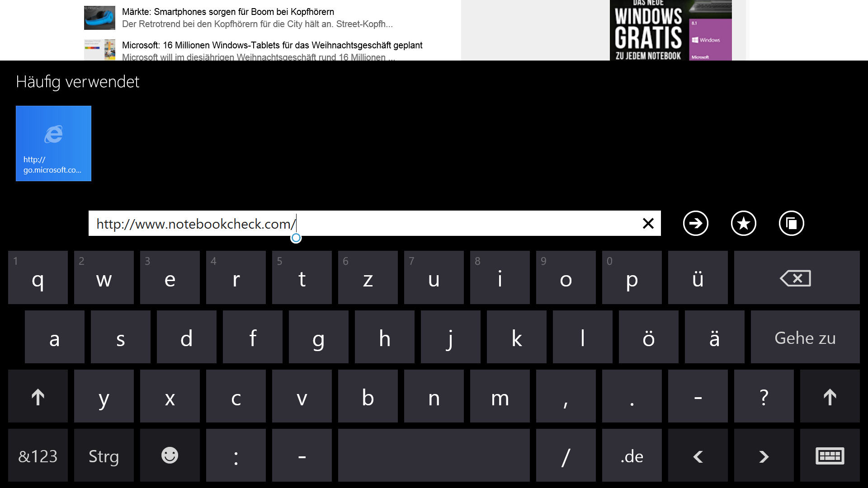Tap the question mark key
Screen dimensions: 868x488
tap(764, 396)
